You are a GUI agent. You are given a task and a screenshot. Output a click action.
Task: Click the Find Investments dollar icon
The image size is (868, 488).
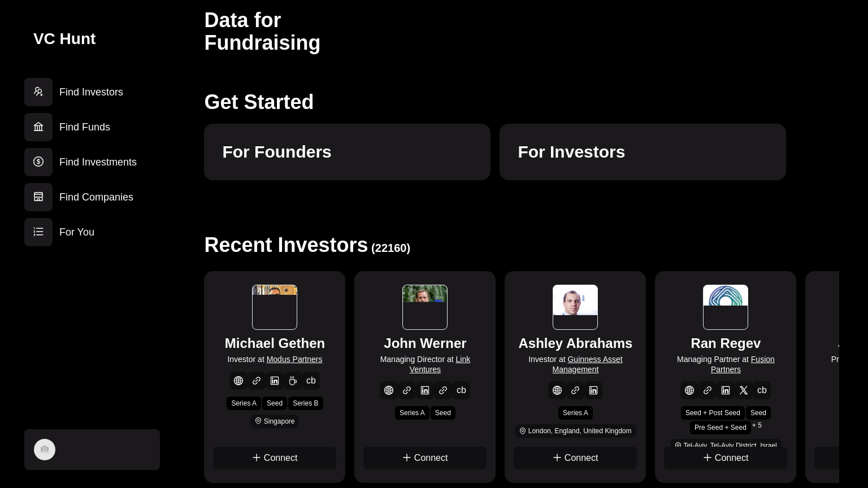click(x=38, y=162)
